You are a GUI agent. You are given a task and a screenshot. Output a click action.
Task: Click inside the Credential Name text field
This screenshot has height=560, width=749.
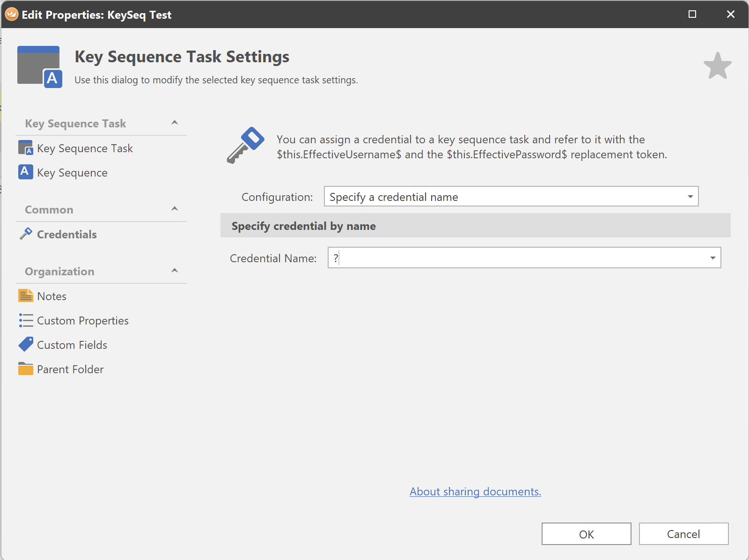click(x=515, y=258)
